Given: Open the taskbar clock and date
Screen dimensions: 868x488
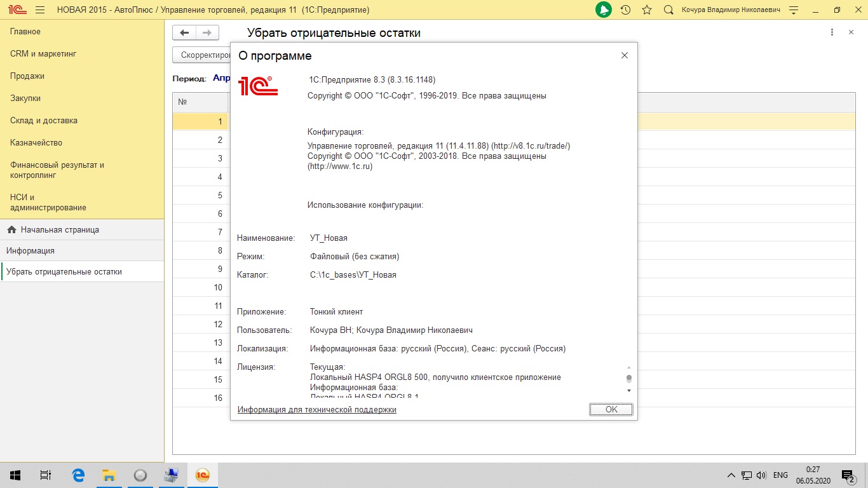Looking at the screenshot, I should [x=813, y=475].
